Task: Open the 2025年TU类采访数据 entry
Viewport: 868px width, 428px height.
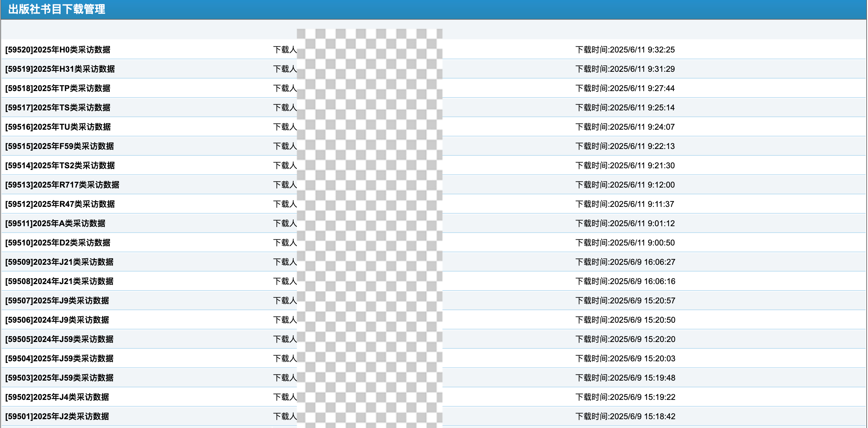Action: (58, 127)
